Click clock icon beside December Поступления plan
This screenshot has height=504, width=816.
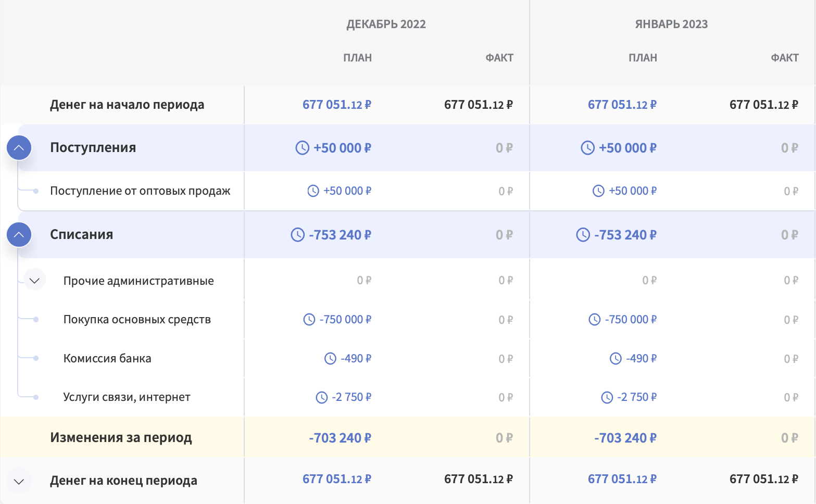pyautogui.click(x=302, y=148)
